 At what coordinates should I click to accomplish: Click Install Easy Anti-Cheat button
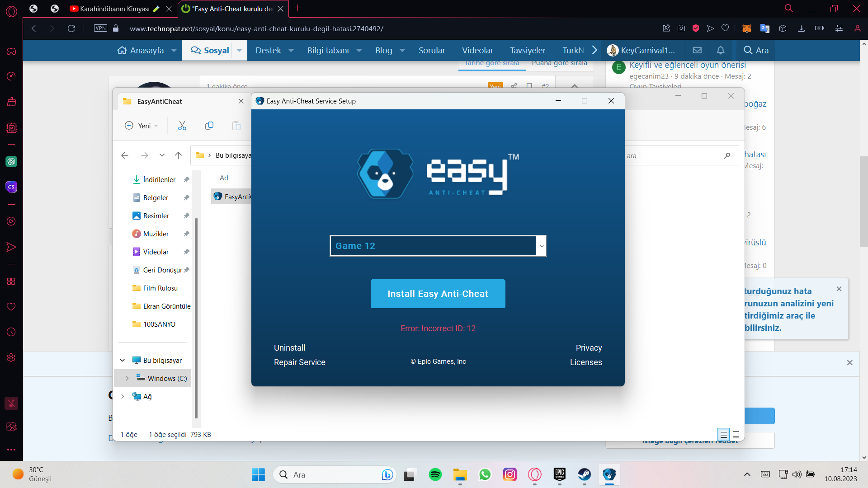click(438, 294)
